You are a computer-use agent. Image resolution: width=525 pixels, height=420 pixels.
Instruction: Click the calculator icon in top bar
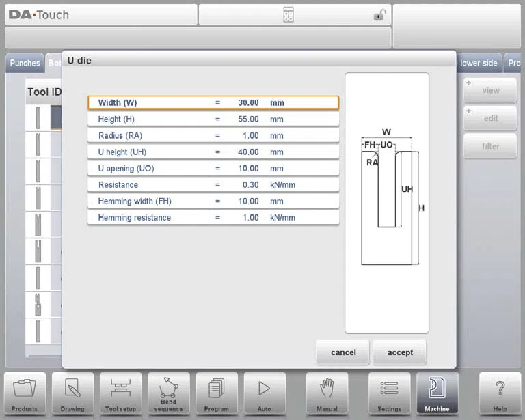(288, 15)
